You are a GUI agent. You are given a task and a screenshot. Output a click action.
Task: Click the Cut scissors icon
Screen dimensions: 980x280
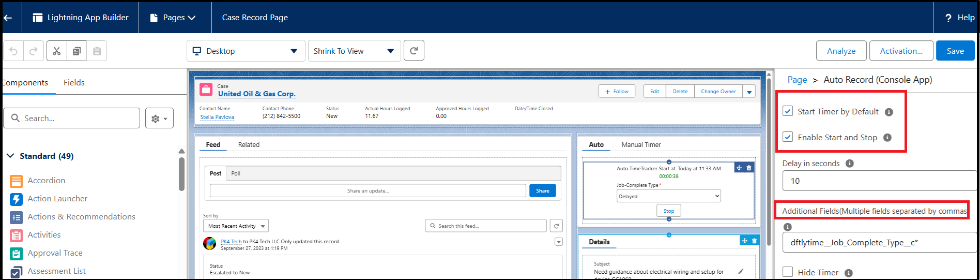56,51
